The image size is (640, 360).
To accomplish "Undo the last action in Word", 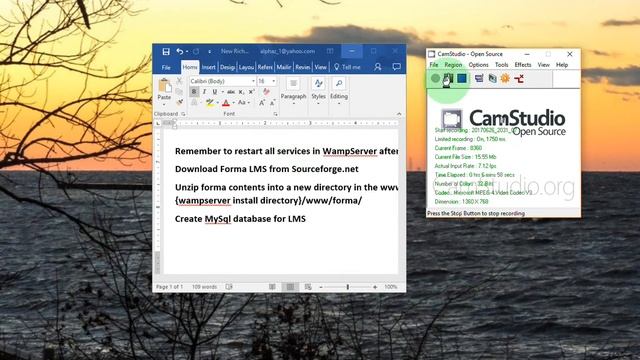I will [x=180, y=51].
